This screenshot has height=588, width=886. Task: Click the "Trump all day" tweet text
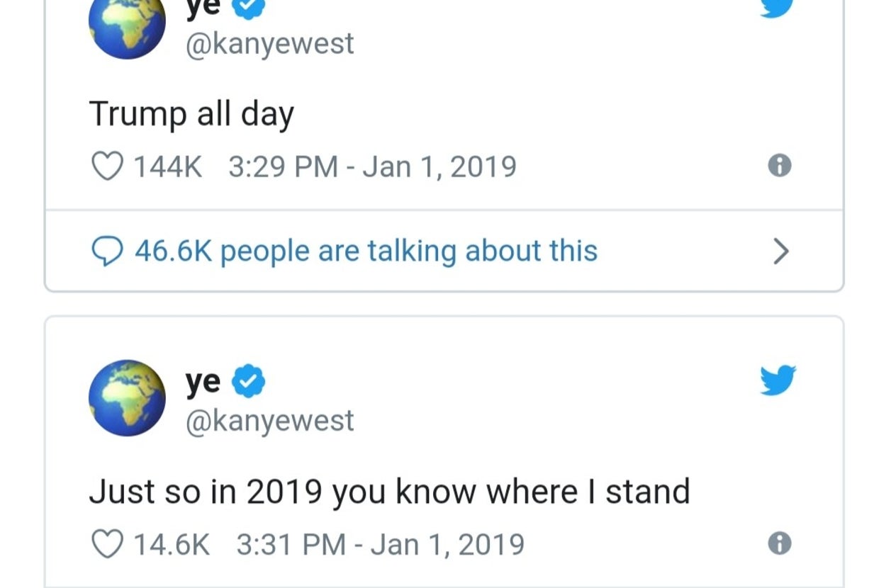(x=191, y=114)
